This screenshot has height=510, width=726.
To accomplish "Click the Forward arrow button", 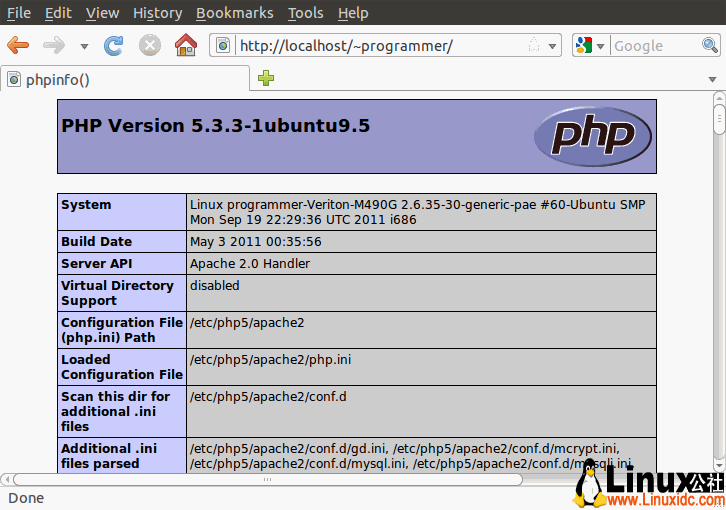I will [x=54, y=45].
